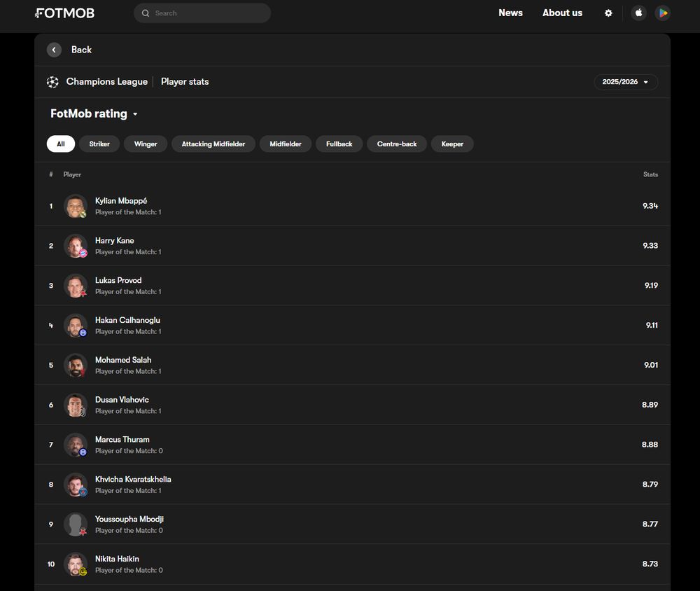Click the 9.19 rating value
The width and height of the screenshot is (700, 591).
[x=651, y=286]
